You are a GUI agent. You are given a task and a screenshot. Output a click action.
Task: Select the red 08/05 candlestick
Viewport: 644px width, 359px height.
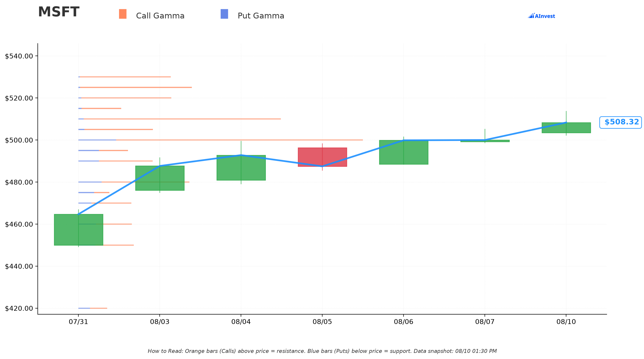(x=322, y=157)
